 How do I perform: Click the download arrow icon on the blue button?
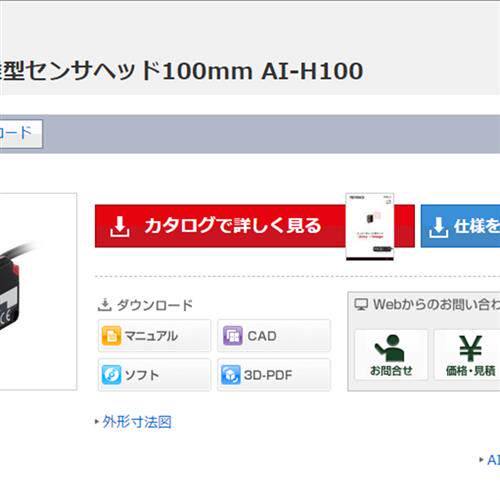click(x=439, y=228)
